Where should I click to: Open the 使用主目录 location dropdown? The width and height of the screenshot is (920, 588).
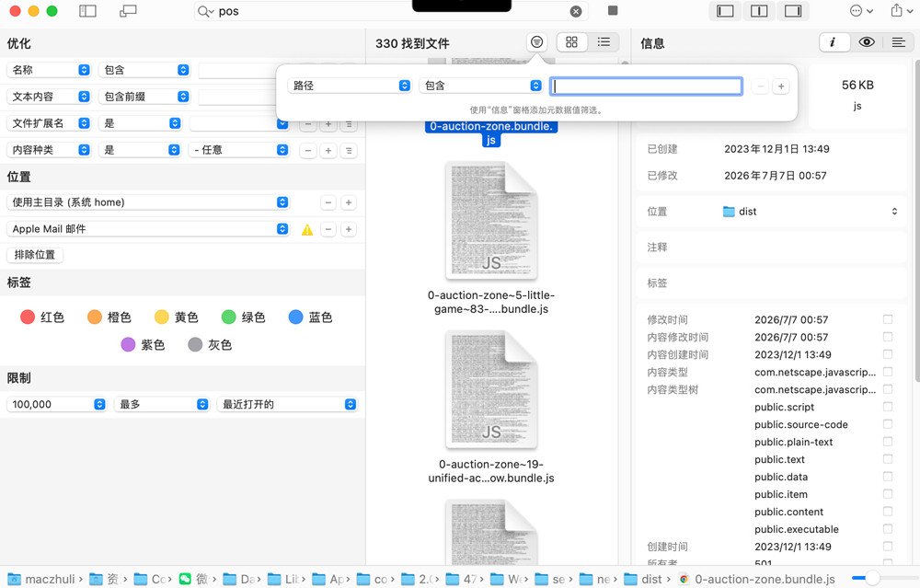148,202
